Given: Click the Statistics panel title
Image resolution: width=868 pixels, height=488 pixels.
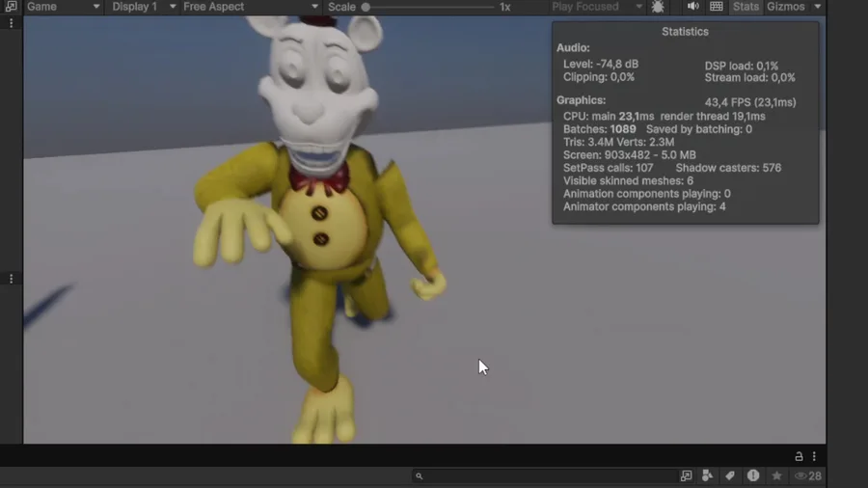Looking at the screenshot, I should pyautogui.click(x=685, y=32).
